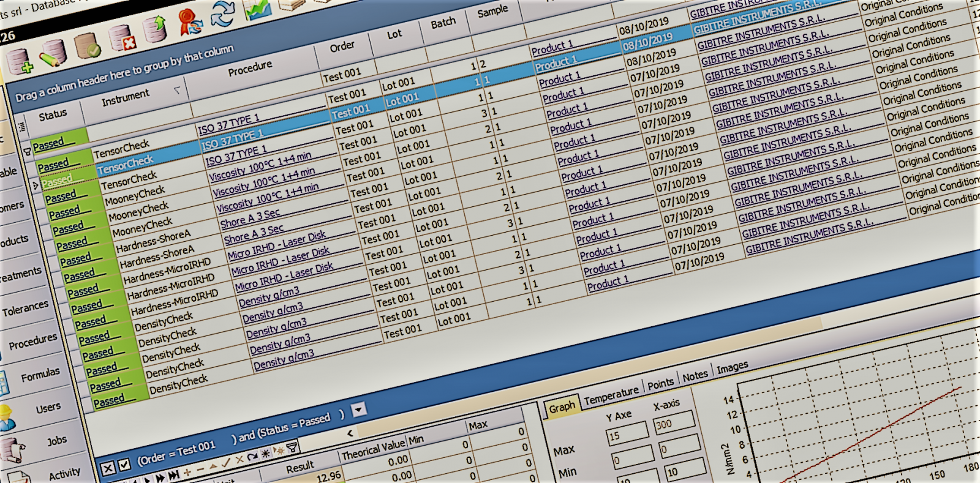Open the Instrument column filter dropdown

(x=177, y=90)
